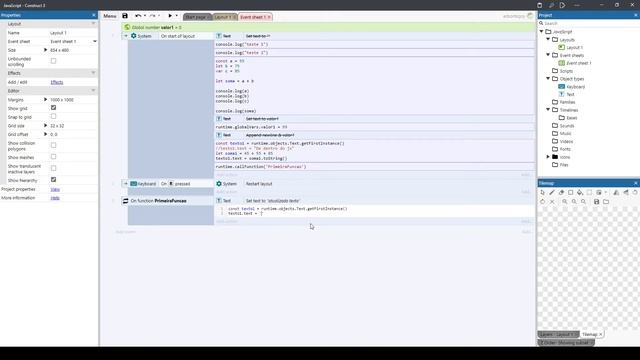Viewport: 640px width, 360px height.
Task: Click the Restart layout action
Action: pos(259,184)
